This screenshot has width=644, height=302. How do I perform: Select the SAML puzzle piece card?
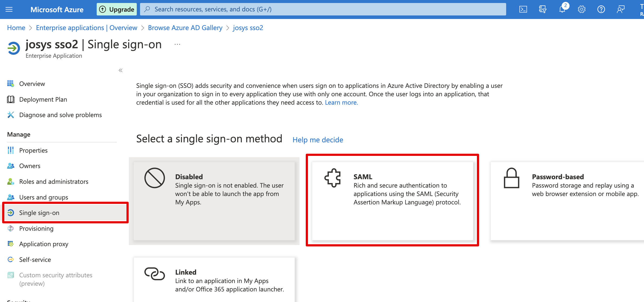pyautogui.click(x=392, y=201)
